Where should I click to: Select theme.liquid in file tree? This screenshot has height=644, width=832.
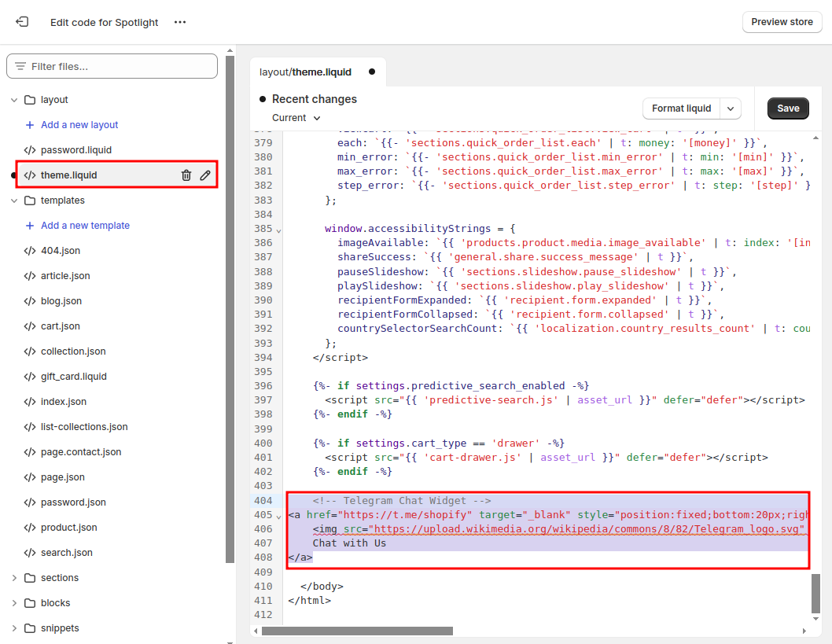point(69,175)
